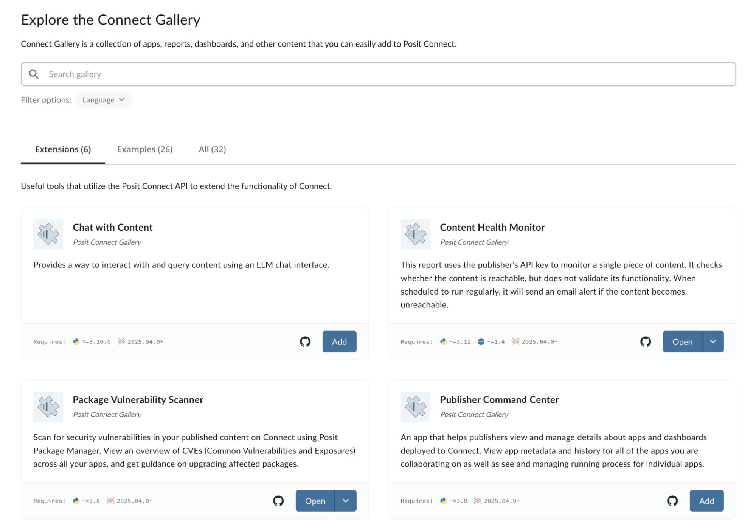756x532 pixels.
Task: Click Content Health Monitor puzzle icon
Action: pyautogui.click(x=415, y=234)
